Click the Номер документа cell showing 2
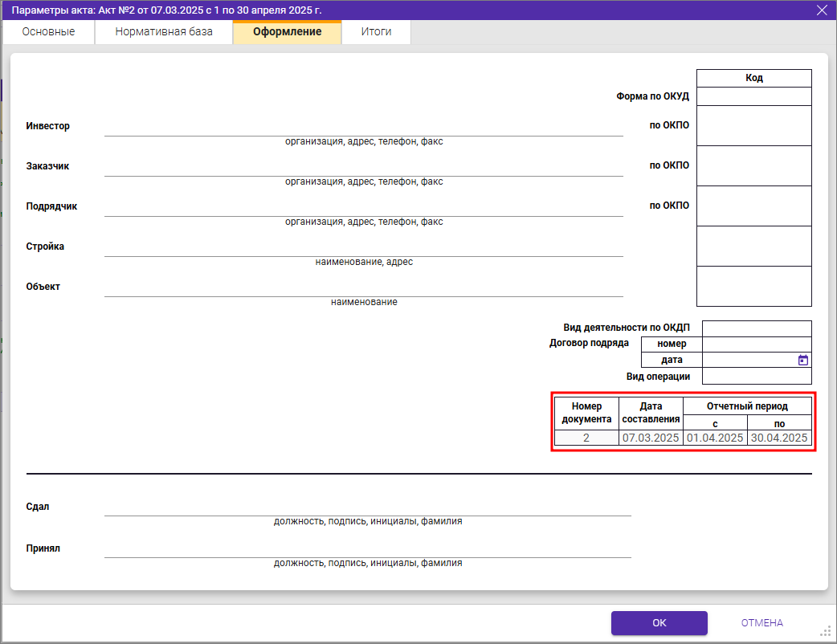Screen dimensions: 837x644 click(x=586, y=438)
